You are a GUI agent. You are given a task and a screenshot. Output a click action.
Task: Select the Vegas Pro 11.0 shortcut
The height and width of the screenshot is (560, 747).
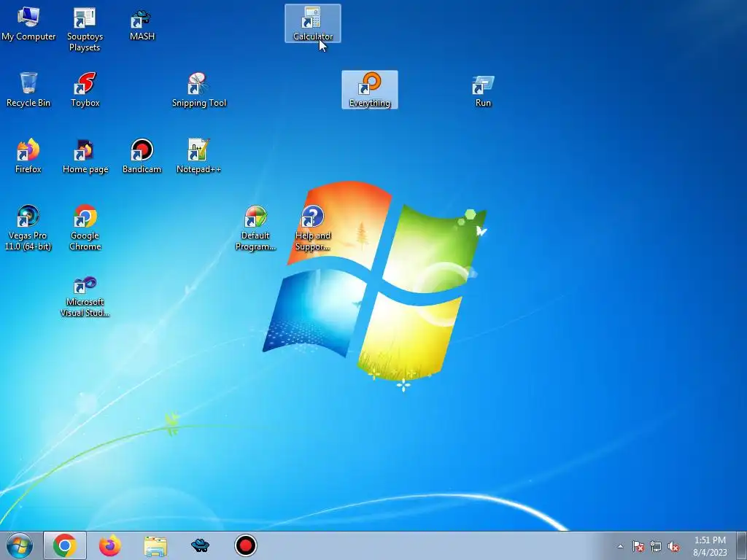(x=28, y=227)
